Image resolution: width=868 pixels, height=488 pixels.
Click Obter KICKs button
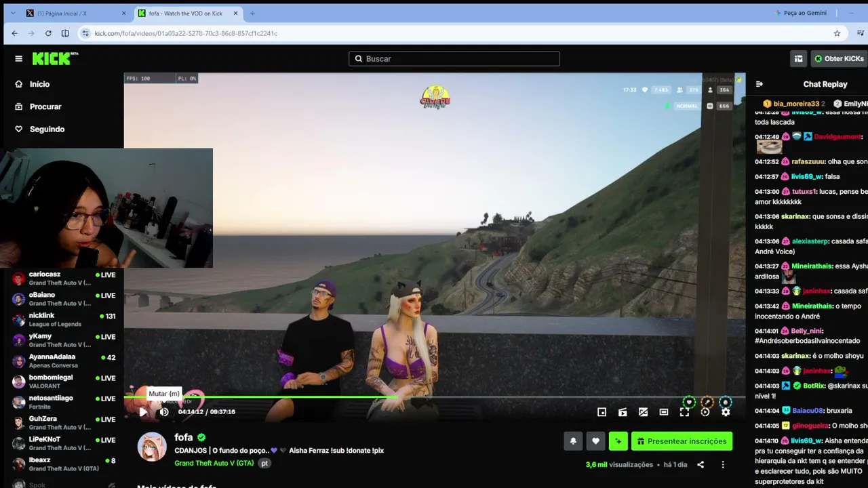point(840,59)
